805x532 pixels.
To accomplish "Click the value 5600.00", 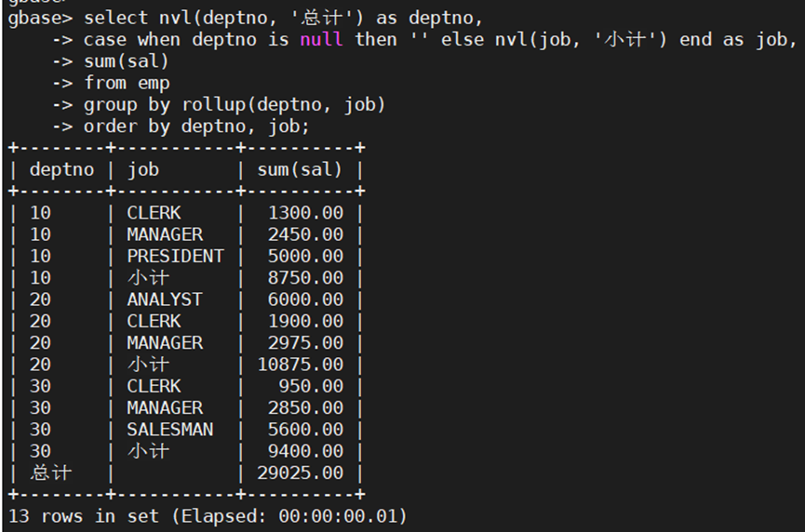I will (x=305, y=430).
